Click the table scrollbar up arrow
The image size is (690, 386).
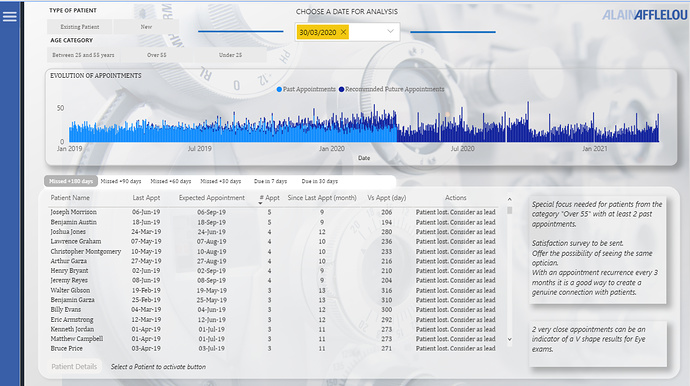tap(510, 199)
